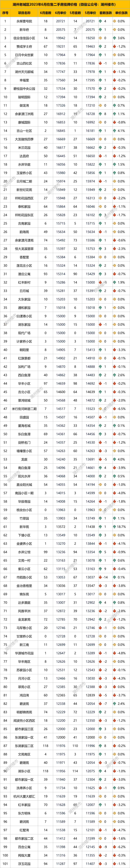Click the down arrow beside -7 for 碧波苑
Screen dimensions: 130x868
pos(100,704)
